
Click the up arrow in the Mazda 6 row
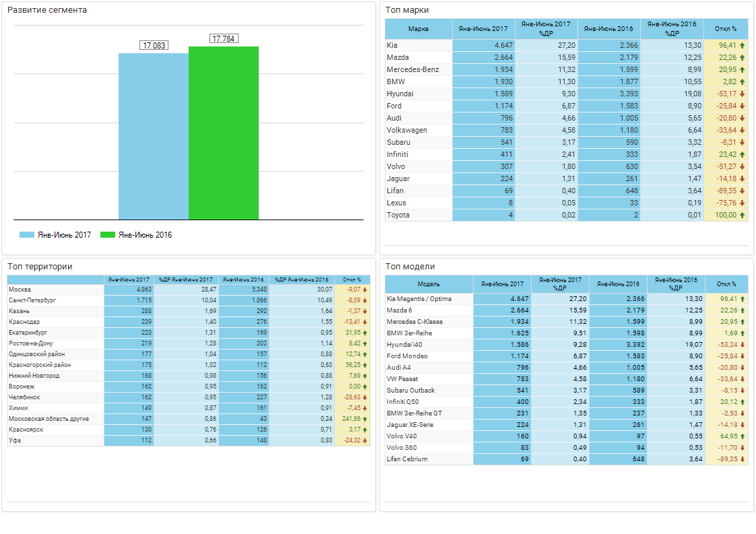tap(743, 311)
